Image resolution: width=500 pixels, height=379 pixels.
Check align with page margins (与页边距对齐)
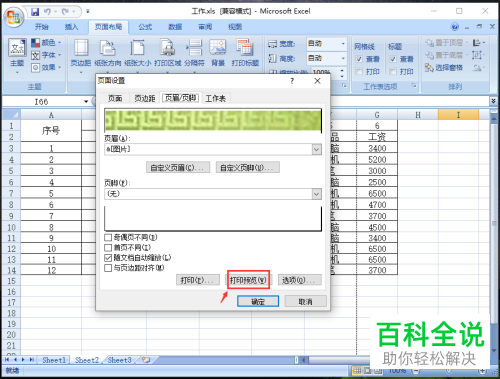click(108, 268)
